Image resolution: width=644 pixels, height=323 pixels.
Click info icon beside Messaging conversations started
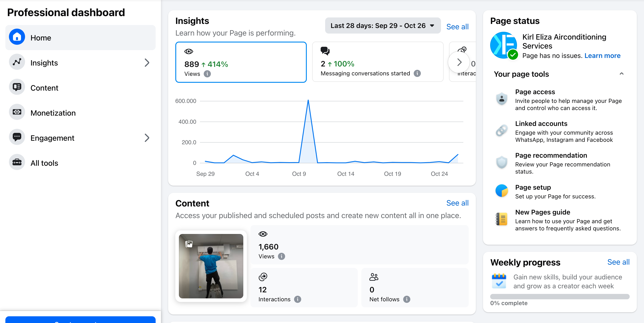point(417,74)
